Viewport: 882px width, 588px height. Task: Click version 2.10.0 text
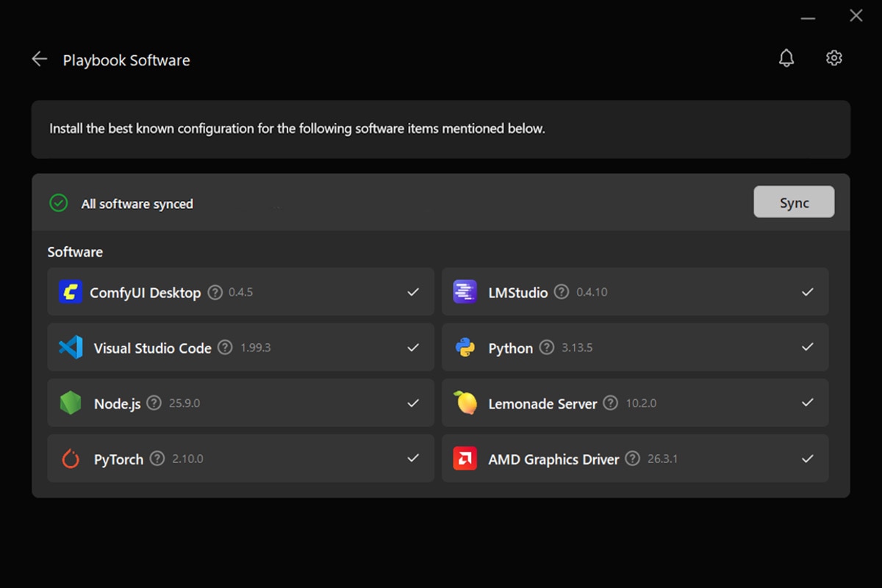click(187, 459)
